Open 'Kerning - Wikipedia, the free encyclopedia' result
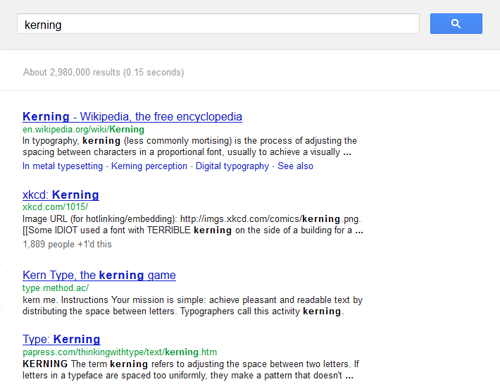500x389 pixels. point(132,117)
